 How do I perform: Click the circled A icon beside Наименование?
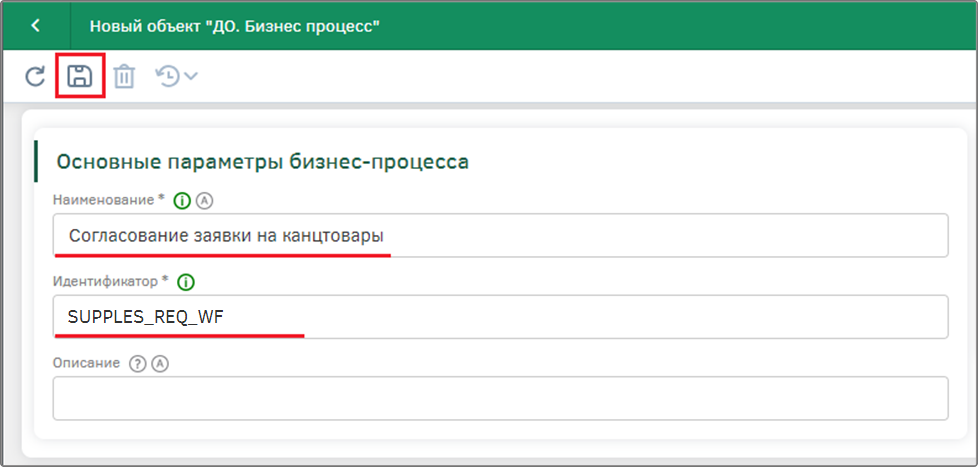click(x=203, y=201)
